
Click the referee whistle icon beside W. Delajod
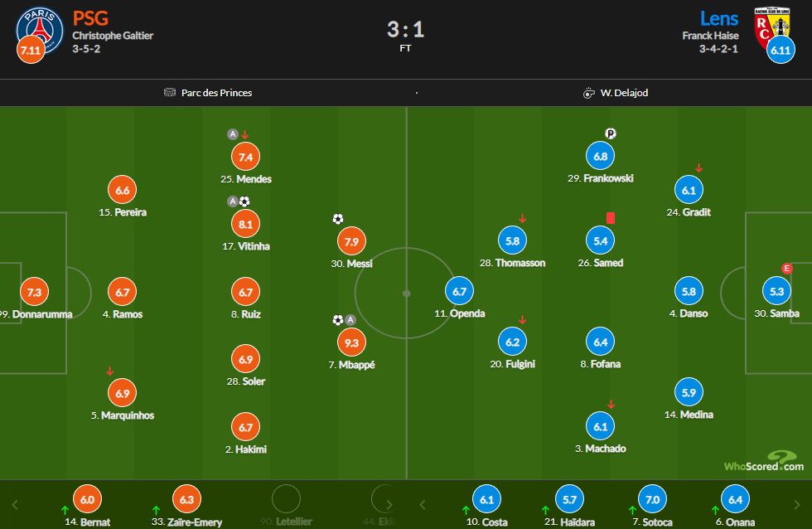589,93
